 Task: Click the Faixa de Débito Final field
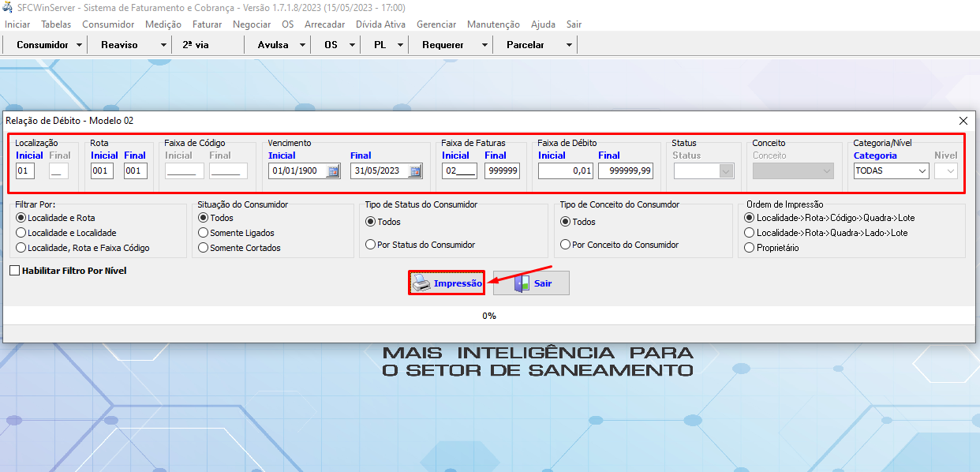tap(625, 171)
